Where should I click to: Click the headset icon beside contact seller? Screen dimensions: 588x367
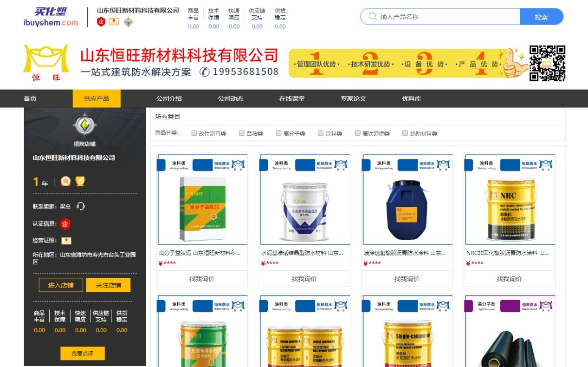click(x=81, y=206)
